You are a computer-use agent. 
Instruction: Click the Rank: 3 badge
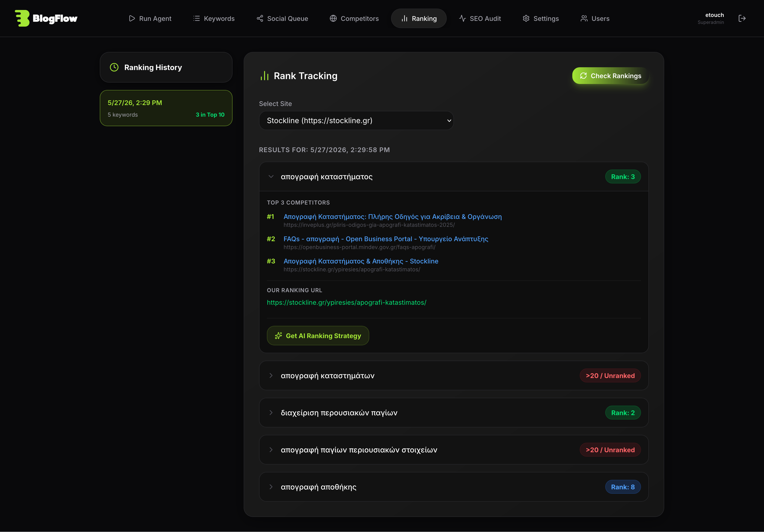click(x=623, y=176)
